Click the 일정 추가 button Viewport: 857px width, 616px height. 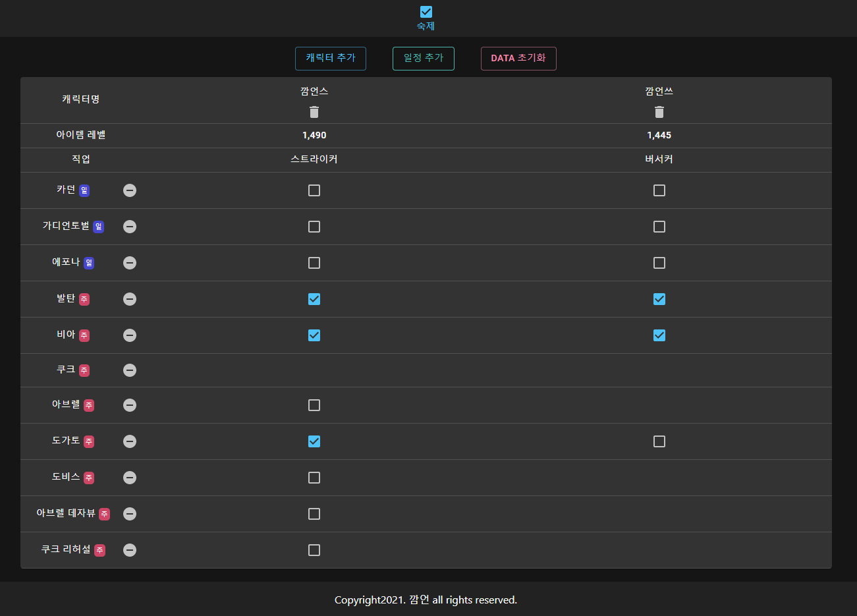pyautogui.click(x=424, y=59)
